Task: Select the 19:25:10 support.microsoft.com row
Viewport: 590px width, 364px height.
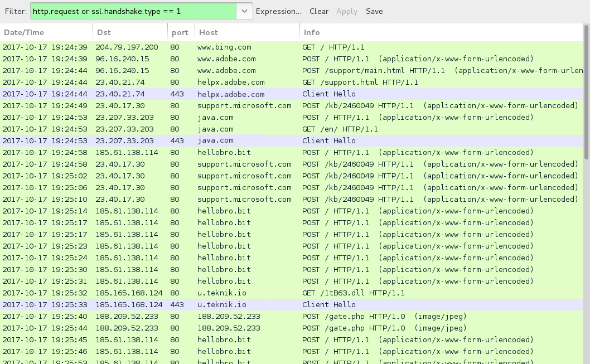Action: 291,199
